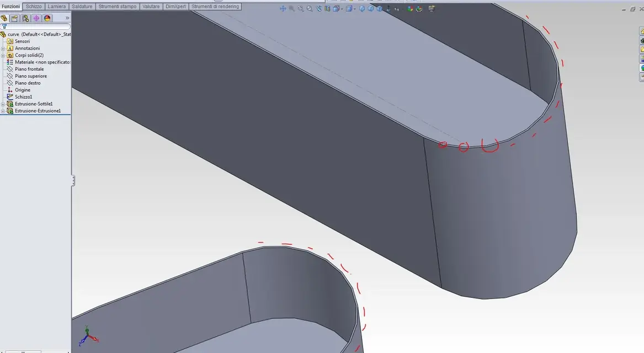Expand more manager tabs with chevron
Screen dimensions: 644x353
(67, 18)
